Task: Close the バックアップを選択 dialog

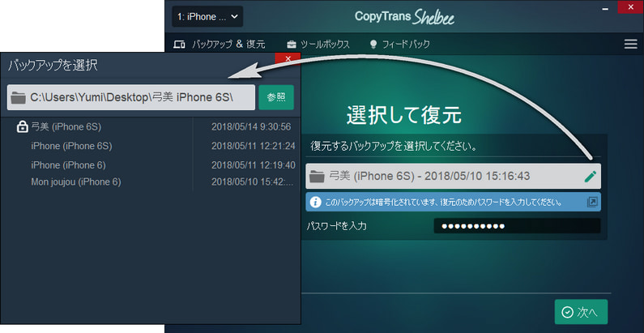Action: [288, 58]
